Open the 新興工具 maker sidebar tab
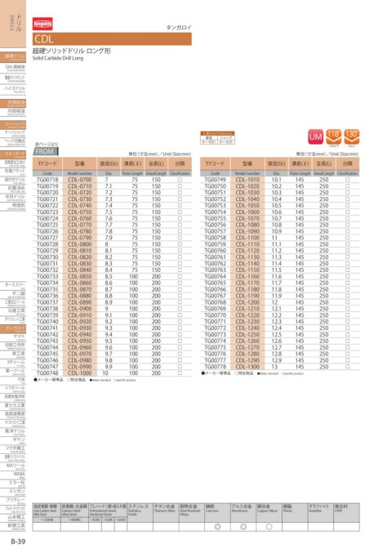Viewport: 392px width, 553px height. tap(13, 526)
